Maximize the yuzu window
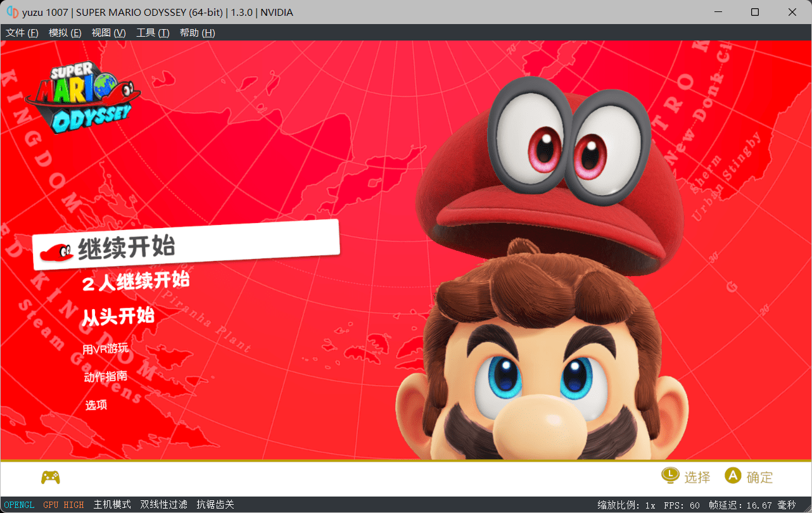 point(755,12)
